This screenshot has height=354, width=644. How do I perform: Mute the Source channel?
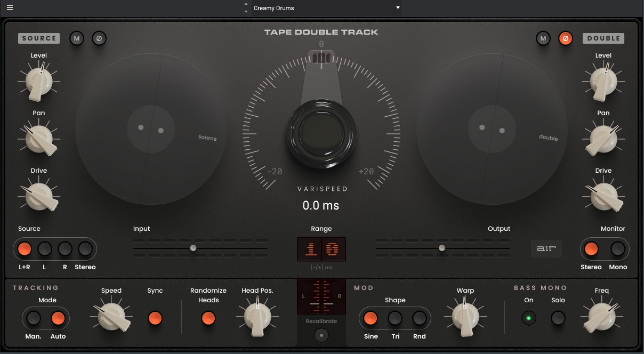[77, 38]
